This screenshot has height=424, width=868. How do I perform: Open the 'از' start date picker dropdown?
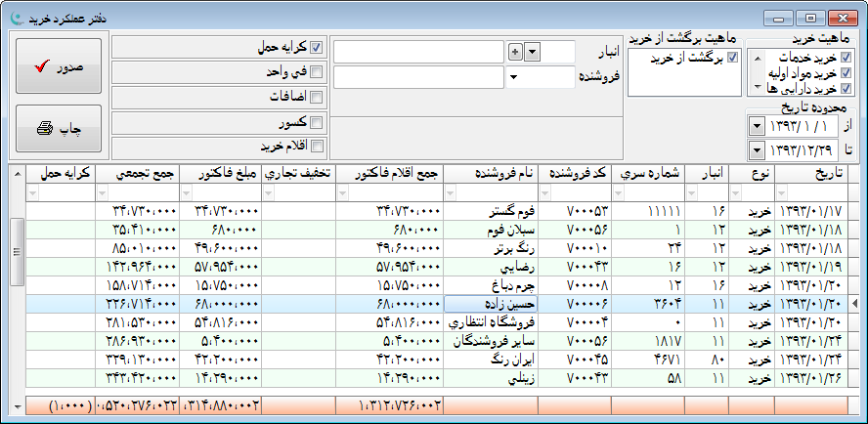click(757, 127)
